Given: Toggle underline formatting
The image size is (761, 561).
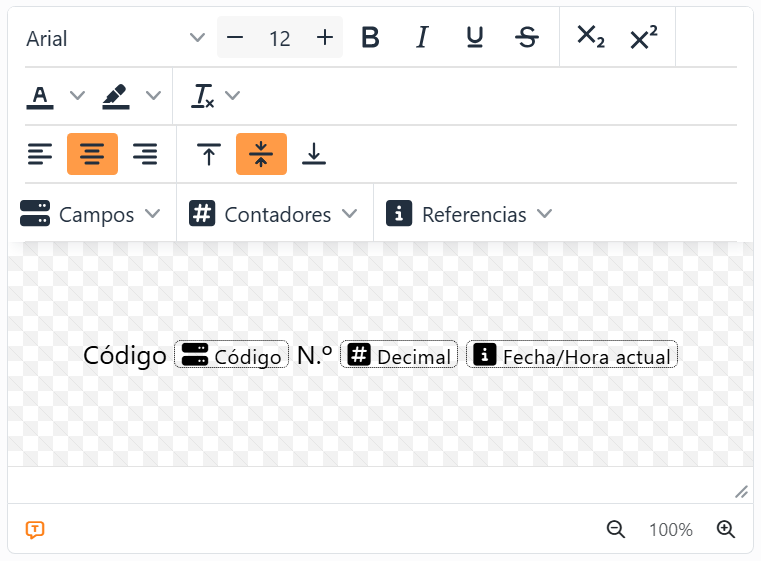Looking at the screenshot, I should coord(475,37).
